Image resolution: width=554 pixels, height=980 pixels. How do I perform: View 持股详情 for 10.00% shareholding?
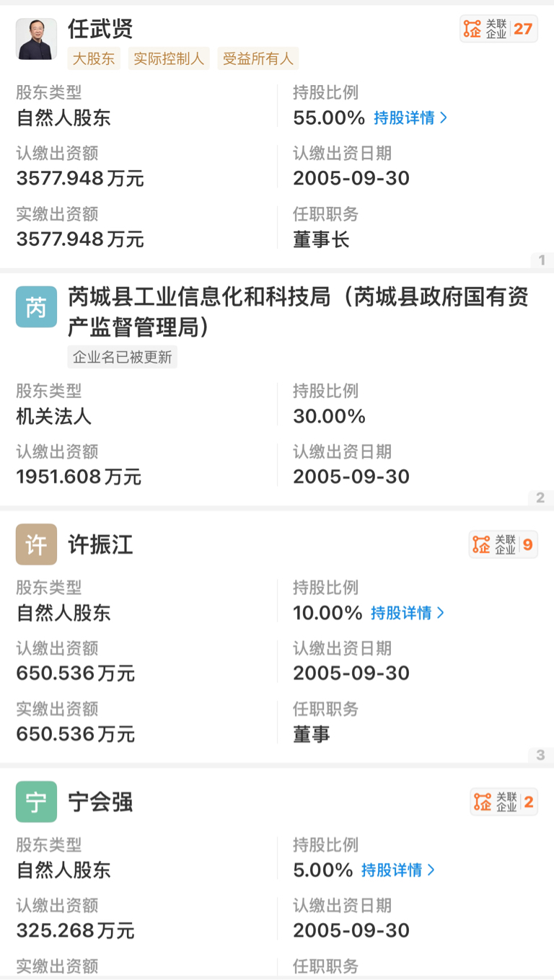(408, 613)
